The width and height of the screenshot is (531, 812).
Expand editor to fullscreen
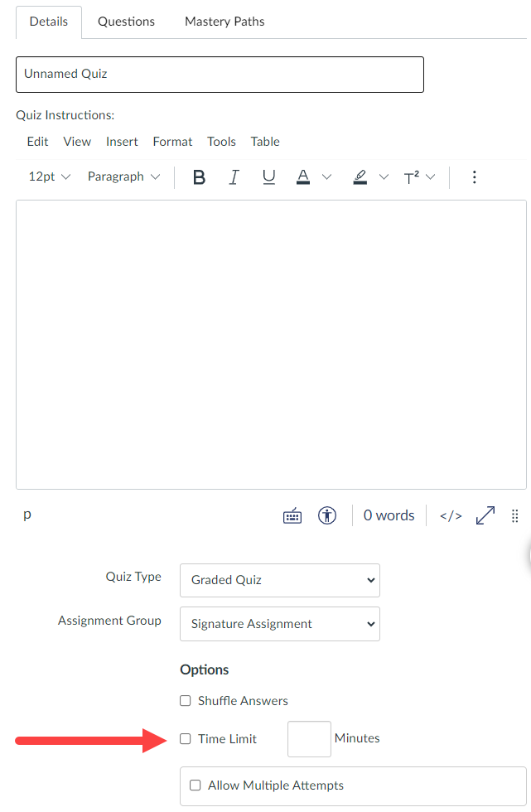(x=485, y=515)
